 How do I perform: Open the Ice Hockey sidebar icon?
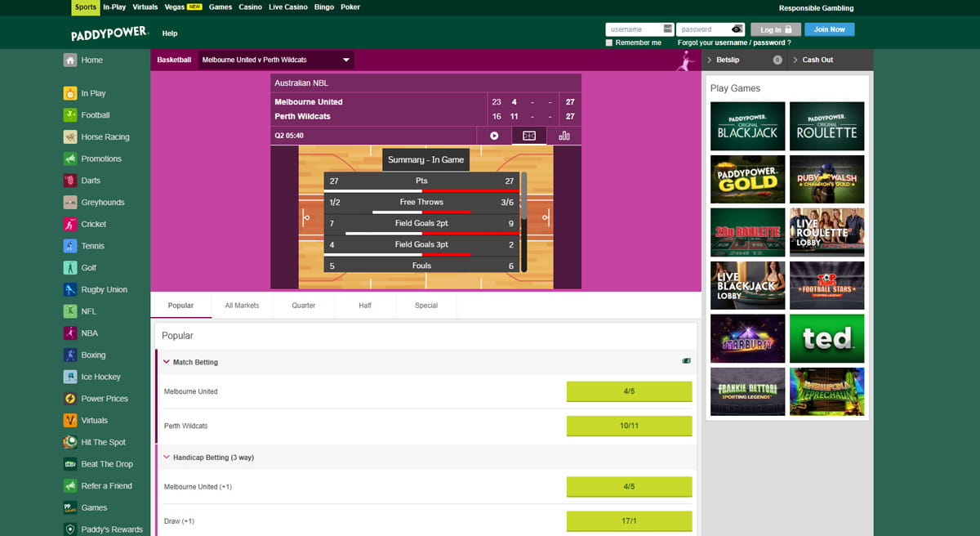tap(70, 377)
